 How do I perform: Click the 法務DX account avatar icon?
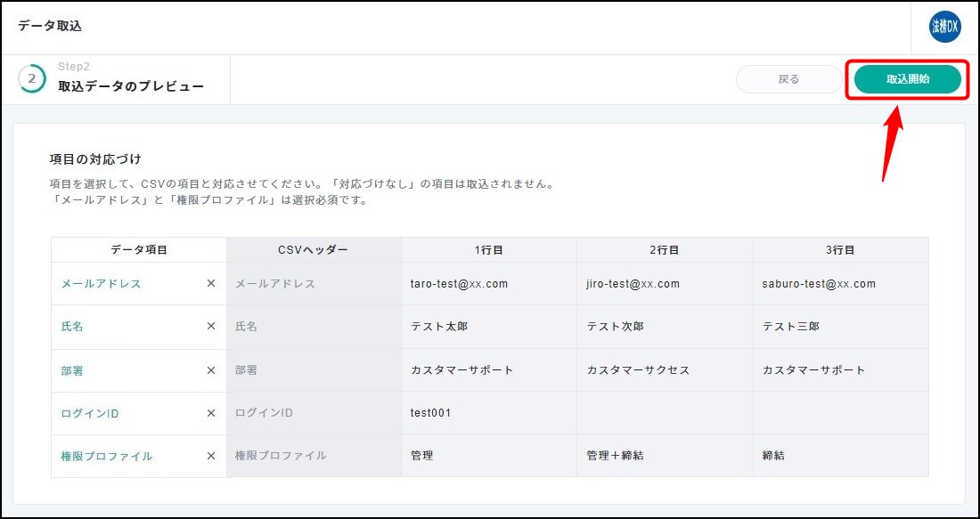click(944, 27)
